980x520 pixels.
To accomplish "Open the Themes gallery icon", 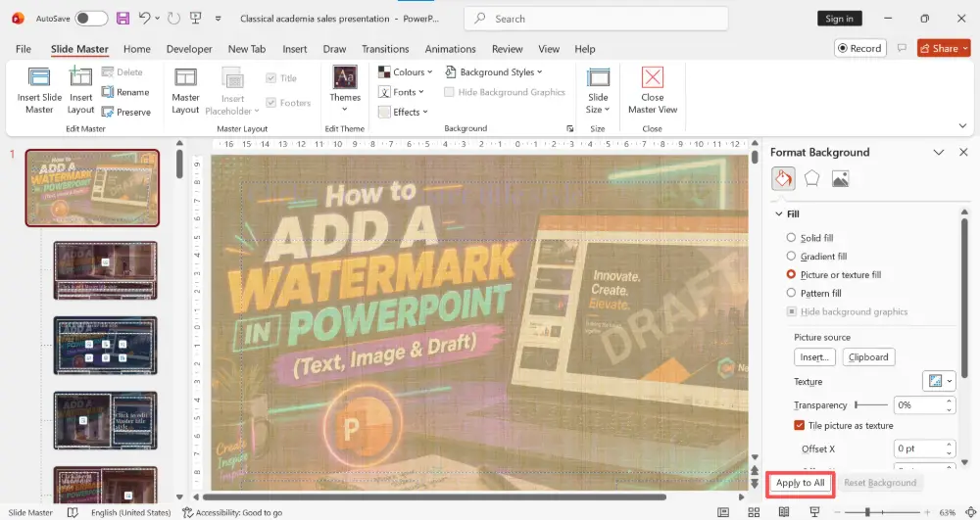I will tap(345, 77).
